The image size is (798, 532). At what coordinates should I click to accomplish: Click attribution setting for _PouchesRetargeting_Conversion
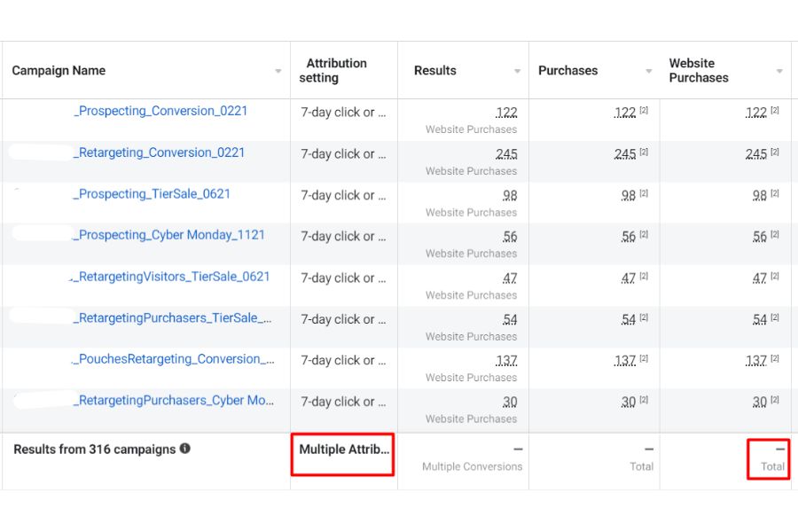click(x=343, y=361)
